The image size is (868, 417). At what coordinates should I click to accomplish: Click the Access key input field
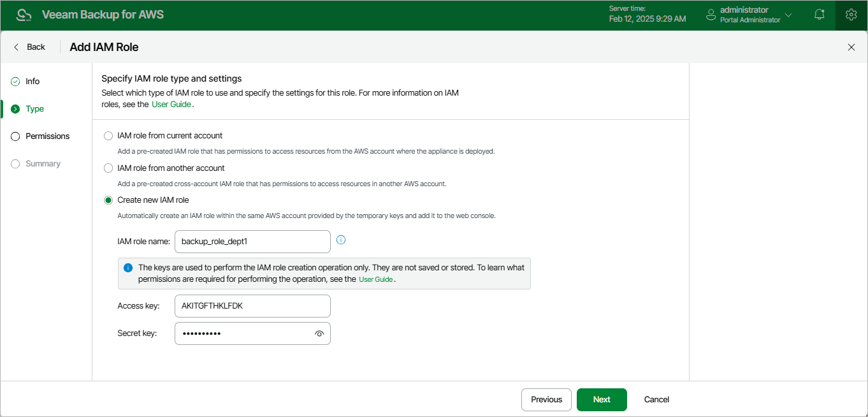[252, 306]
